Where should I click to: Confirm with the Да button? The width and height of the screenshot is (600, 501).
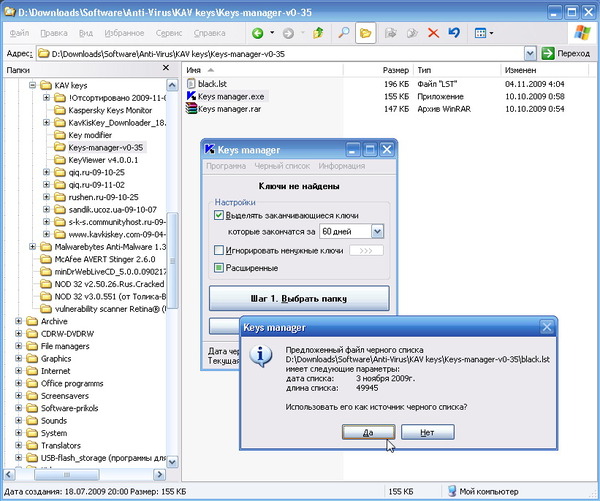(368, 432)
